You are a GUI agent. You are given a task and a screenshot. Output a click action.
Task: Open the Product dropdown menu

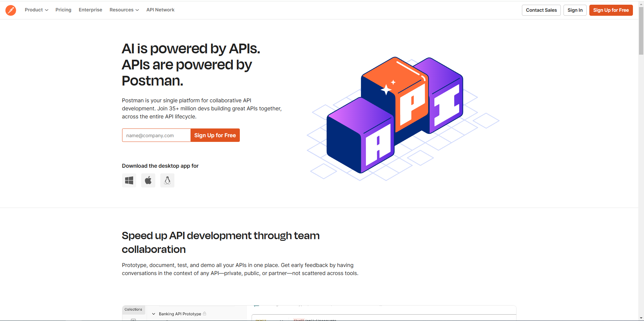37,10
